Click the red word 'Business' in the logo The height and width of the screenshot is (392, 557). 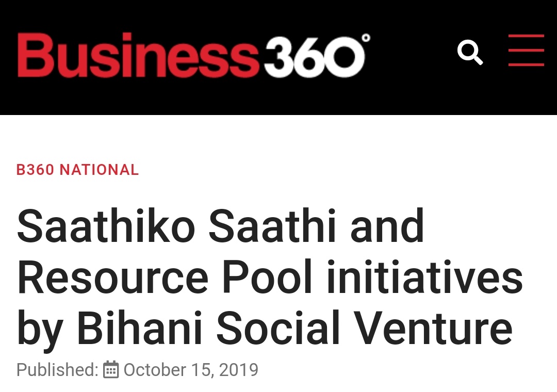[137, 55]
